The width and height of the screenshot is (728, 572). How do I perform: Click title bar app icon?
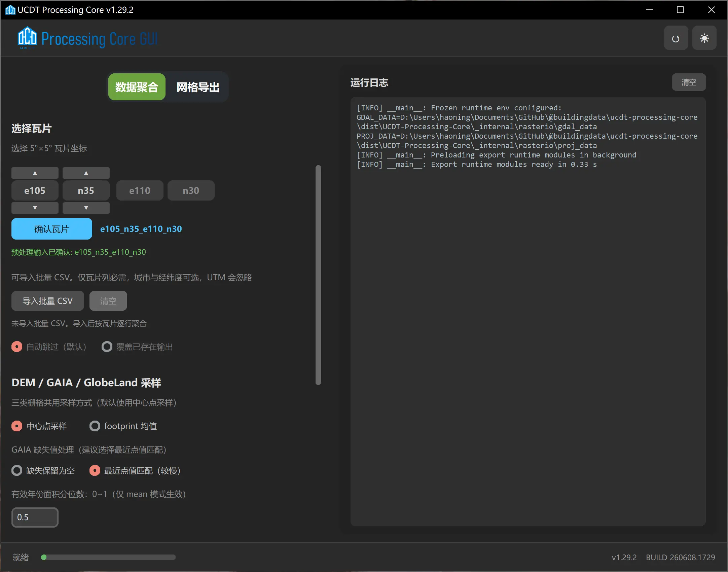pyautogui.click(x=10, y=10)
